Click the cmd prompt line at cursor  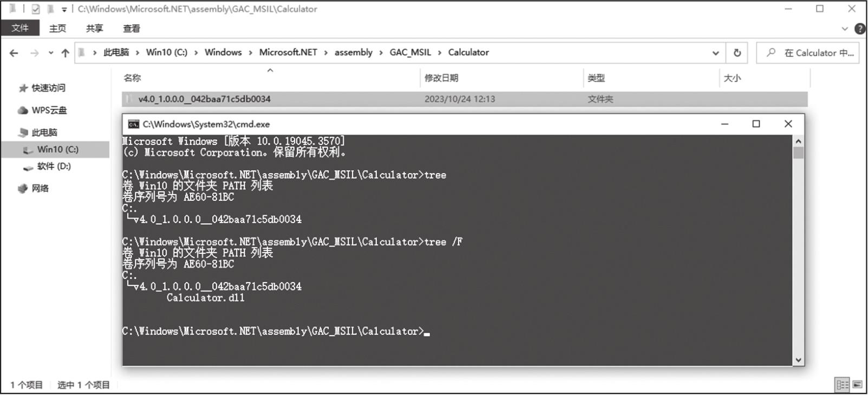[x=276, y=331]
